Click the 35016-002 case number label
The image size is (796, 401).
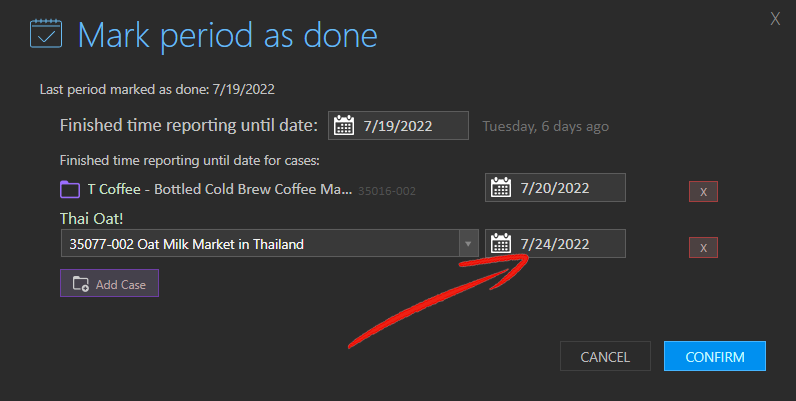click(x=387, y=191)
